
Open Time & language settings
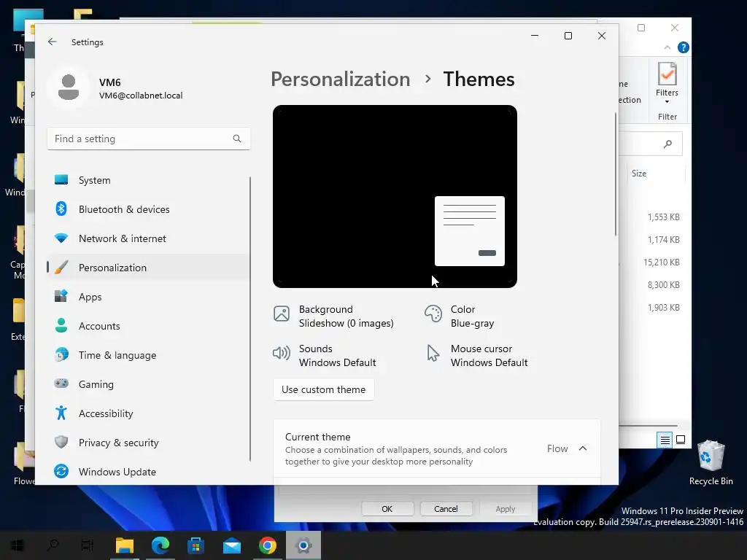(148, 355)
